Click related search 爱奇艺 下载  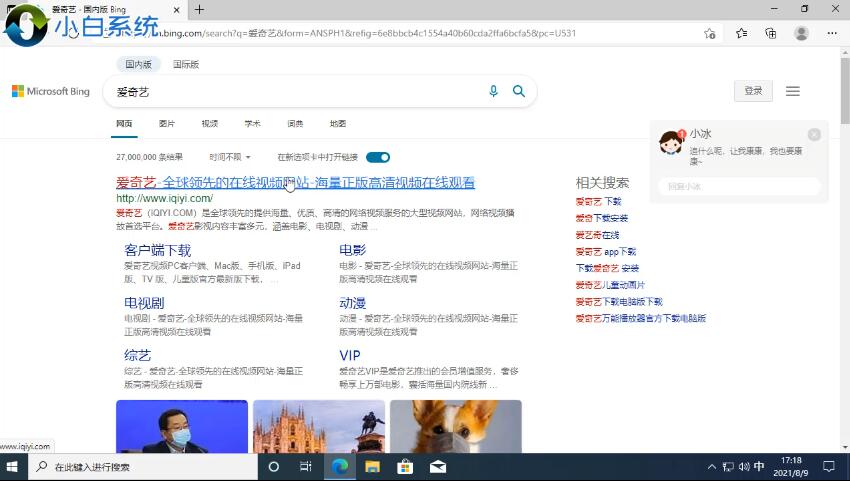click(x=598, y=202)
